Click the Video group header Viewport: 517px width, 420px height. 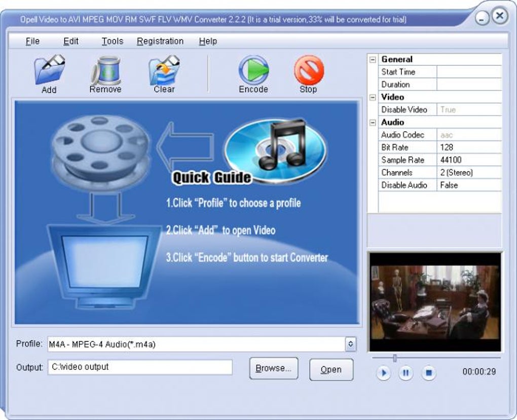pyautogui.click(x=393, y=97)
